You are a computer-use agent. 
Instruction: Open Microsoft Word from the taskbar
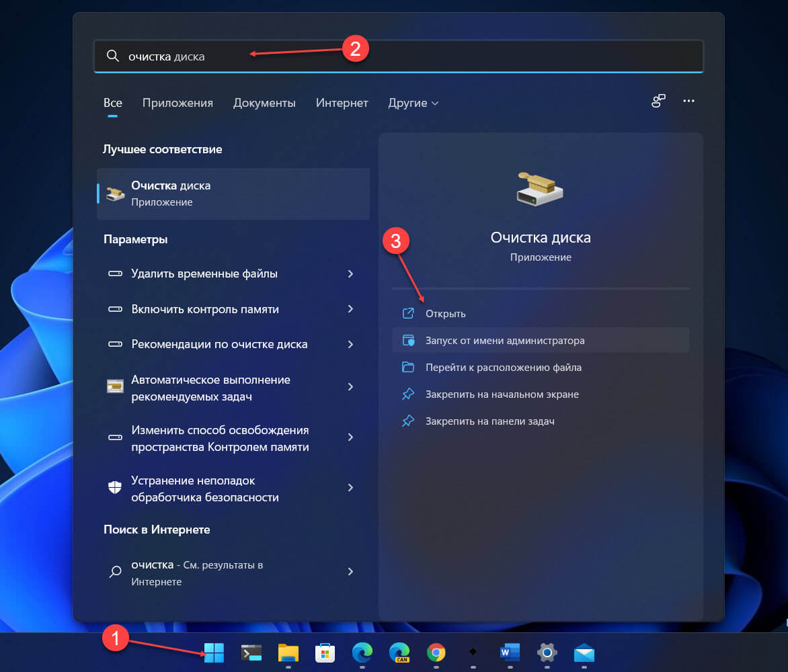point(510,653)
